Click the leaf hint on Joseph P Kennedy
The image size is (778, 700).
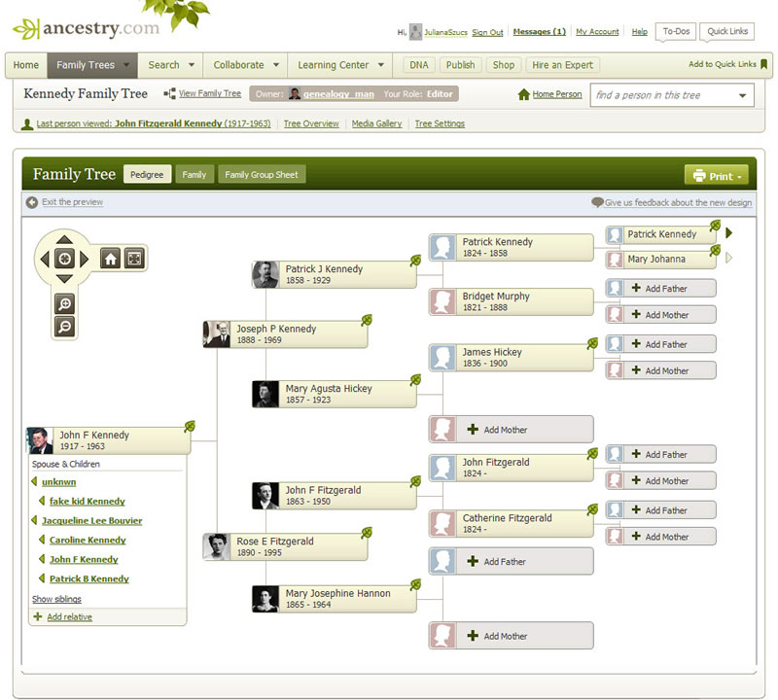pyautogui.click(x=368, y=322)
